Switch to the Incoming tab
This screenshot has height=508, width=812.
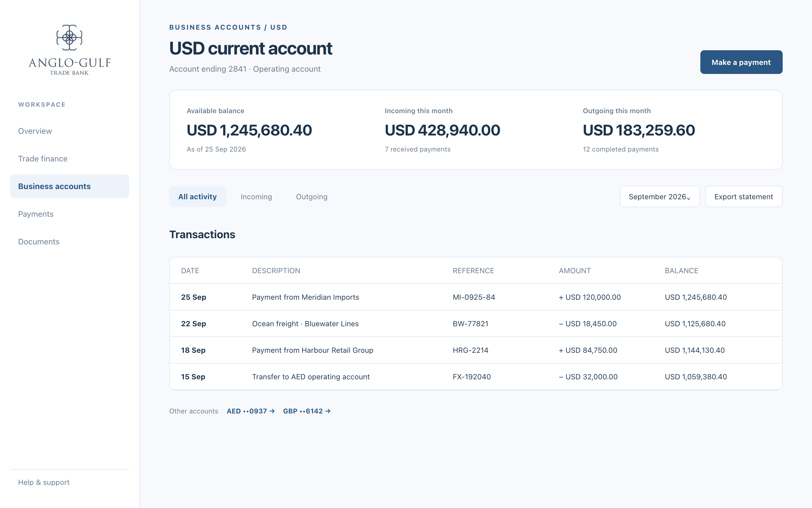click(256, 196)
